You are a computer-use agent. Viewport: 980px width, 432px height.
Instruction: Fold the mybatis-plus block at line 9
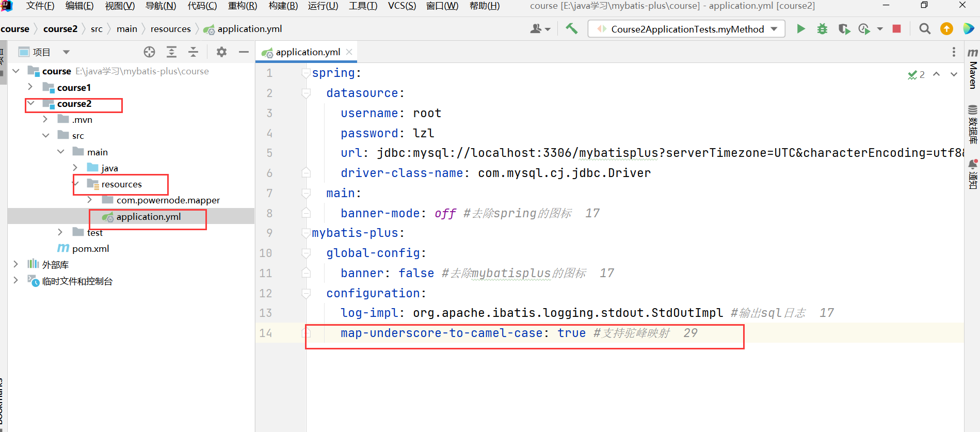pos(306,233)
